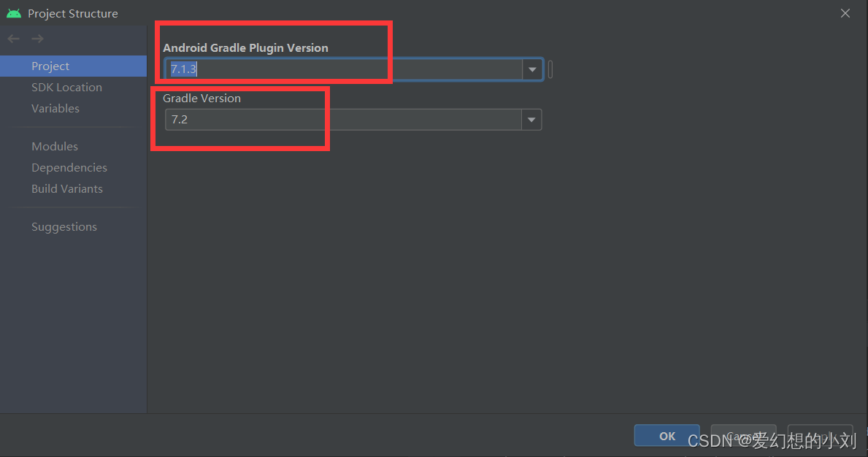Open SDK Location section
868x457 pixels.
pos(66,88)
